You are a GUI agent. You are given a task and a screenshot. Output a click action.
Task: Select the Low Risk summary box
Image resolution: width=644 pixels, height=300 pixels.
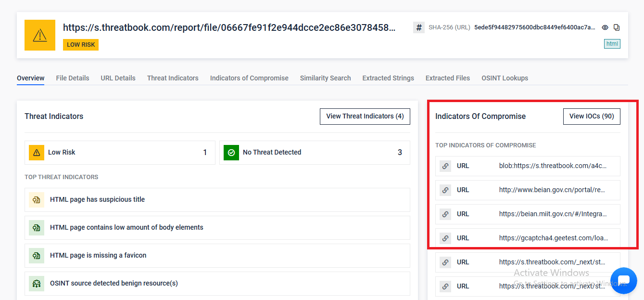[120, 153]
